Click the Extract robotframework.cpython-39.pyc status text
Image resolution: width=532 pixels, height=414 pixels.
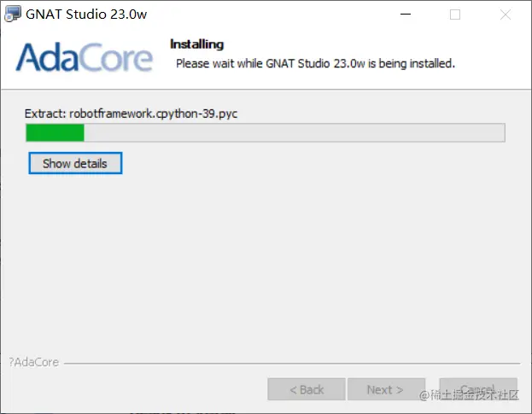click(131, 114)
